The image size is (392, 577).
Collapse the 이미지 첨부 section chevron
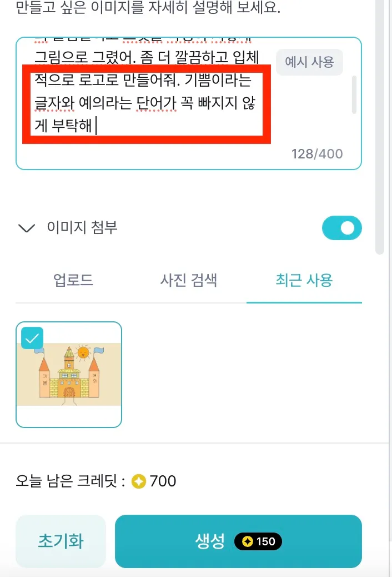pyautogui.click(x=27, y=228)
